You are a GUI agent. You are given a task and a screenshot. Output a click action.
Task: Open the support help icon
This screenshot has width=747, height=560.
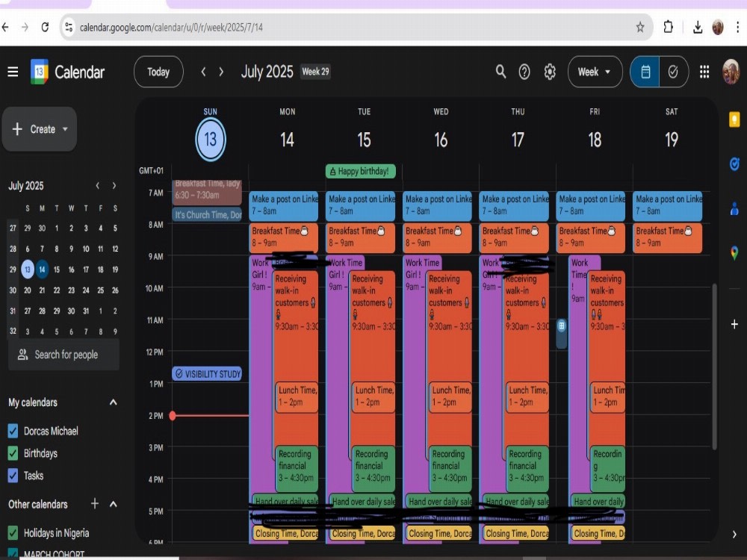click(524, 72)
